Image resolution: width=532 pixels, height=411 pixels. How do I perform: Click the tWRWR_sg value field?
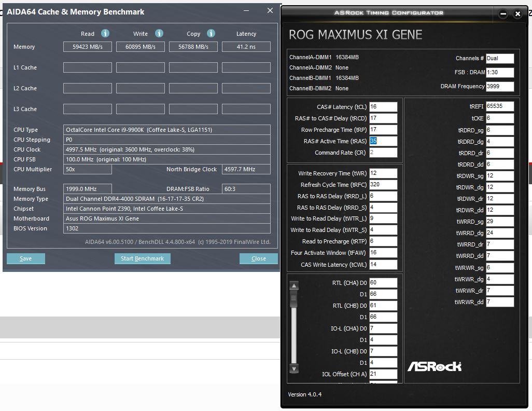pos(500,268)
